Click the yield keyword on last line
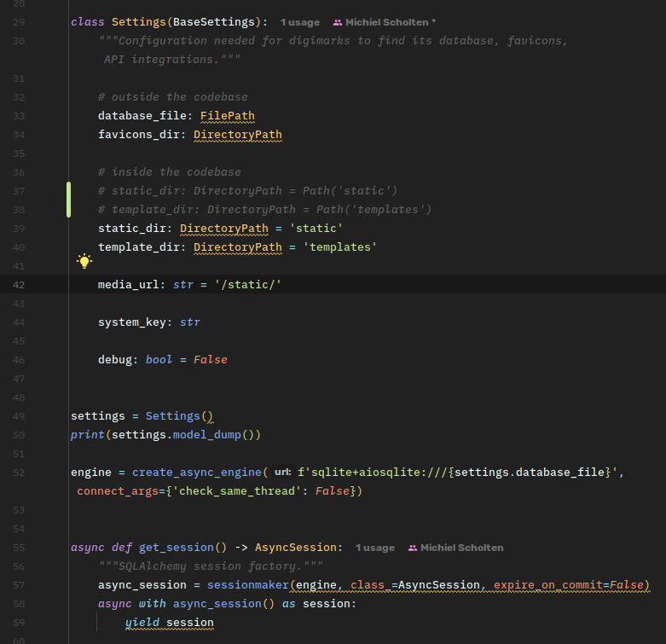The height and width of the screenshot is (644, 666). tap(142, 623)
